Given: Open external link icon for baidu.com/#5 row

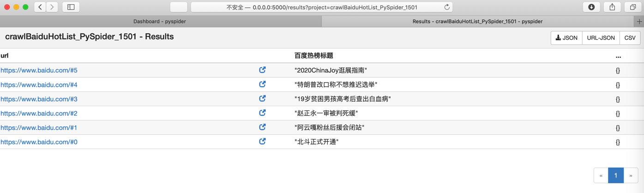Looking at the screenshot, I should pyautogui.click(x=262, y=70).
